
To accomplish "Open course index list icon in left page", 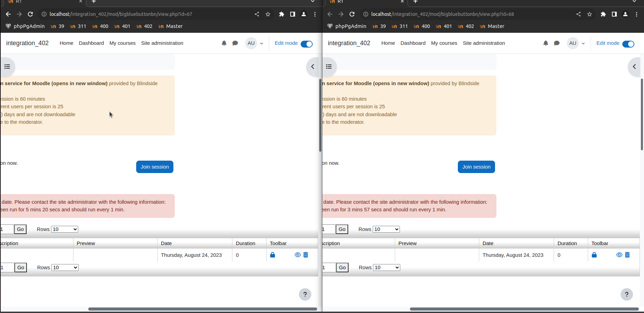I will point(7,67).
